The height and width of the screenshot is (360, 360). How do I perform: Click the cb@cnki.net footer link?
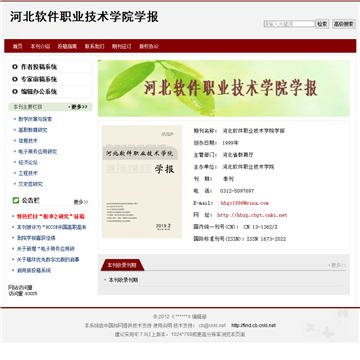tap(212, 325)
